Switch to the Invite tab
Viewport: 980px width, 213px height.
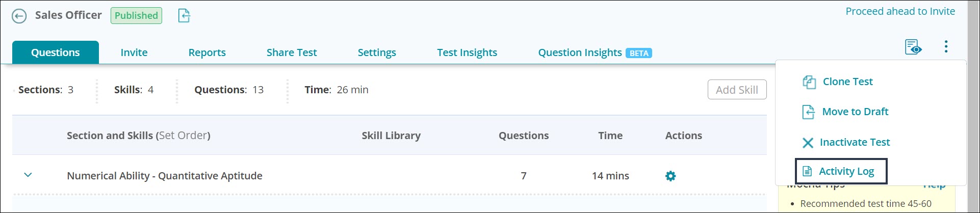tap(134, 52)
